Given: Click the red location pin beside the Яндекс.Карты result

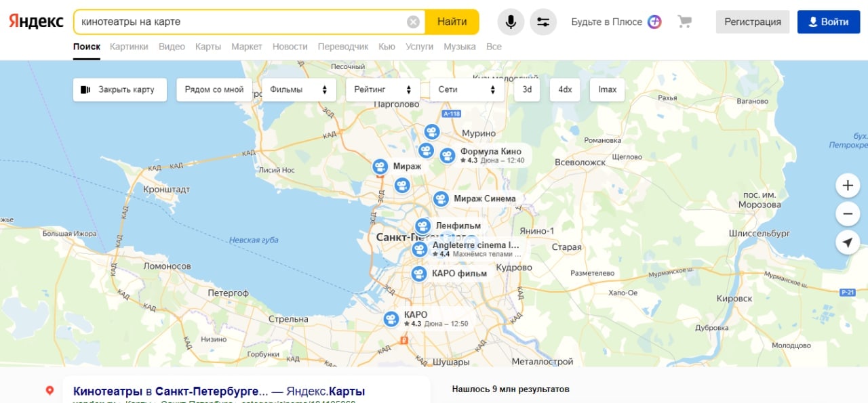Looking at the screenshot, I should [50, 391].
